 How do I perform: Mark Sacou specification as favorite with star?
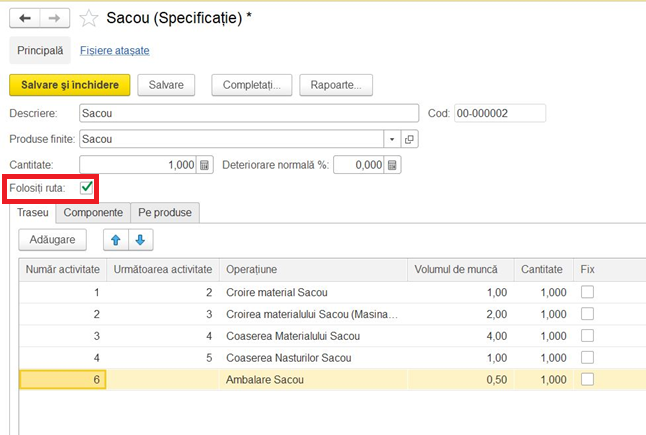coord(89,19)
